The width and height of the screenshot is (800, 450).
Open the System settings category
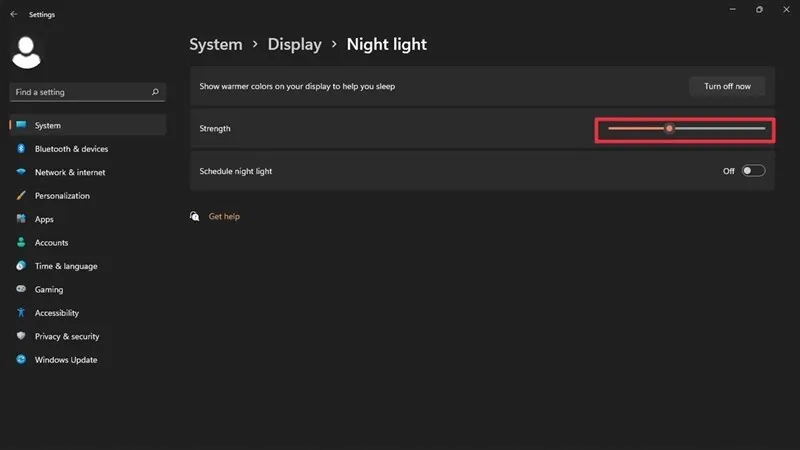point(88,125)
